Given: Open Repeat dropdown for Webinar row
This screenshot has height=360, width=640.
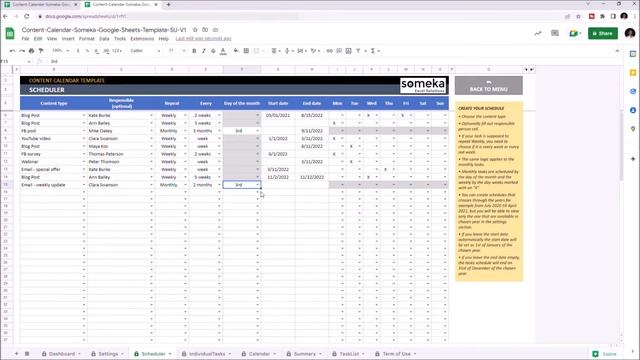Looking at the screenshot, I should point(185,162).
